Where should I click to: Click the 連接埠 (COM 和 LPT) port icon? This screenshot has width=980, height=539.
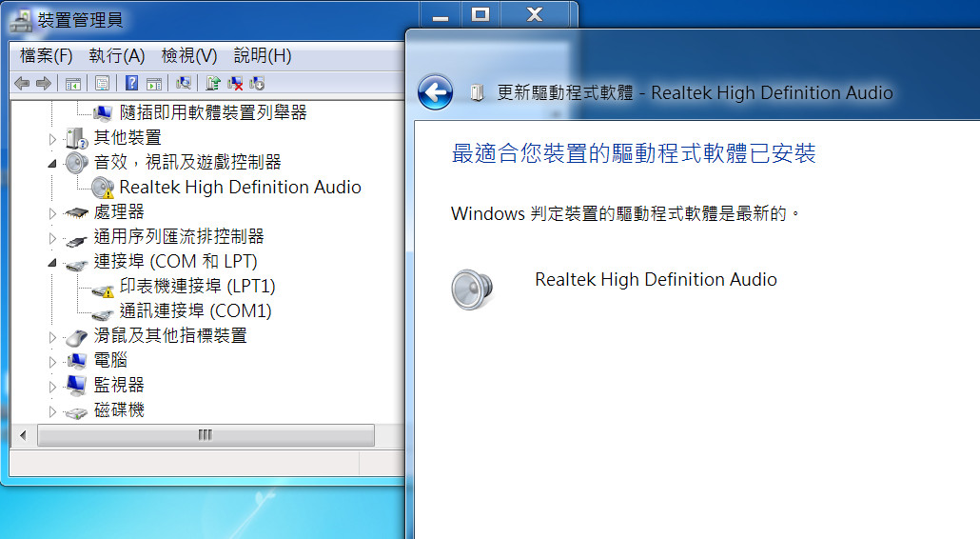coord(76,265)
